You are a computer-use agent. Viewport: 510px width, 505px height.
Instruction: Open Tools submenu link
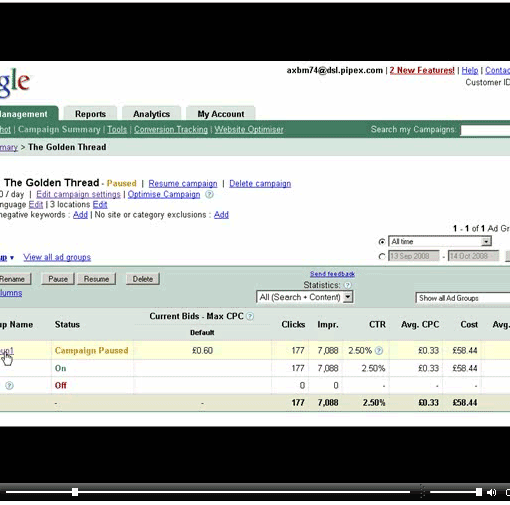pyautogui.click(x=117, y=129)
